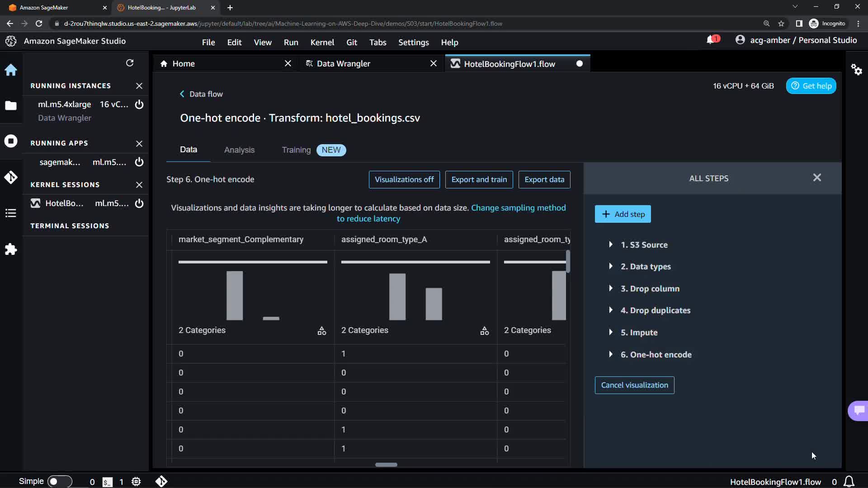This screenshot has height=488, width=868.
Task: Close the All Steps panel
Action: click(x=816, y=178)
